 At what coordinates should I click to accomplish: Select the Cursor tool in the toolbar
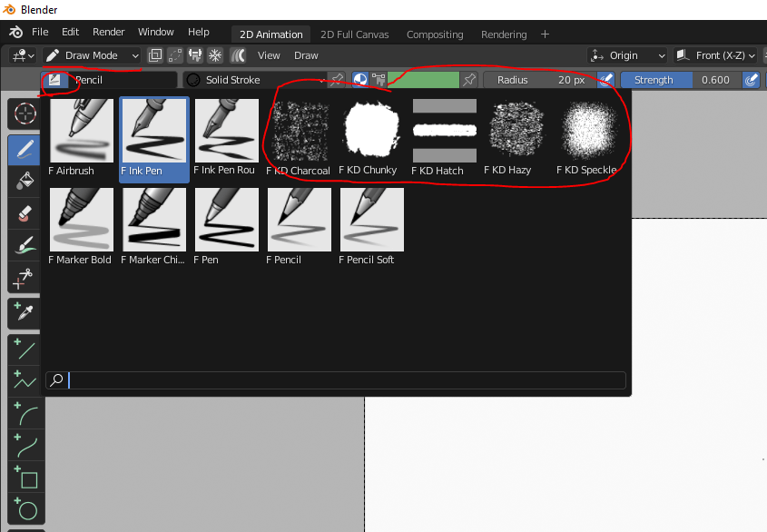[x=25, y=114]
